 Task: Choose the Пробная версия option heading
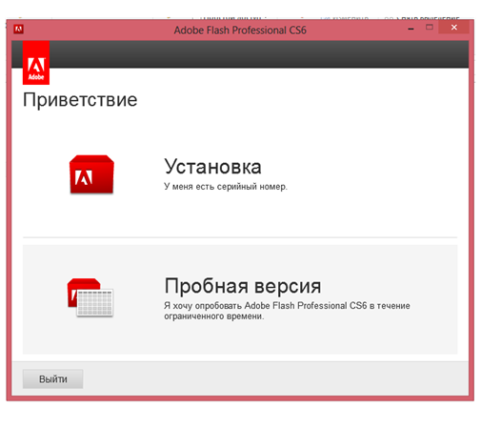(243, 286)
